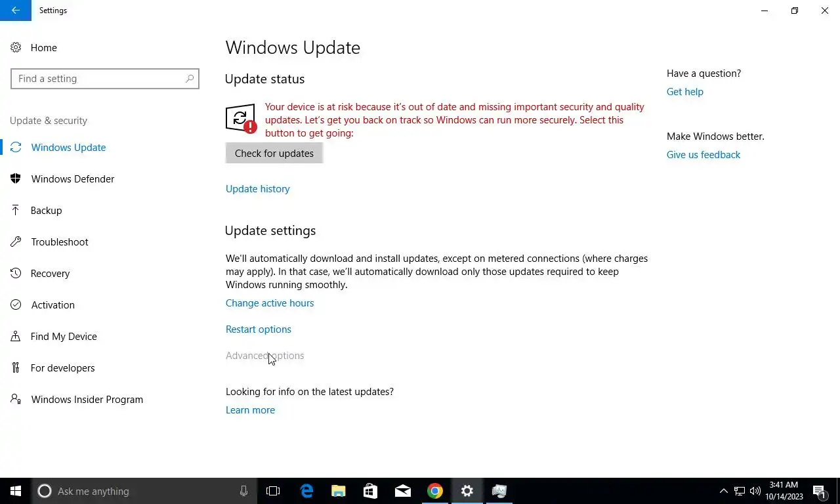Show hidden system tray icons
This screenshot has width=840, height=504.
[x=724, y=491]
